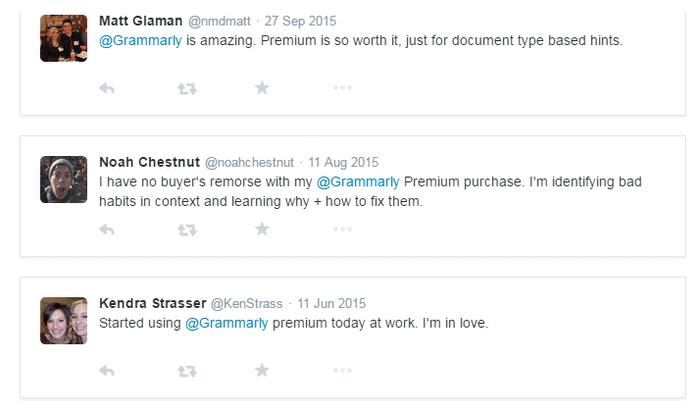This screenshot has height=411, width=700.
Task: Retweet Noah Chestnut's tweet
Action: (x=186, y=230)
